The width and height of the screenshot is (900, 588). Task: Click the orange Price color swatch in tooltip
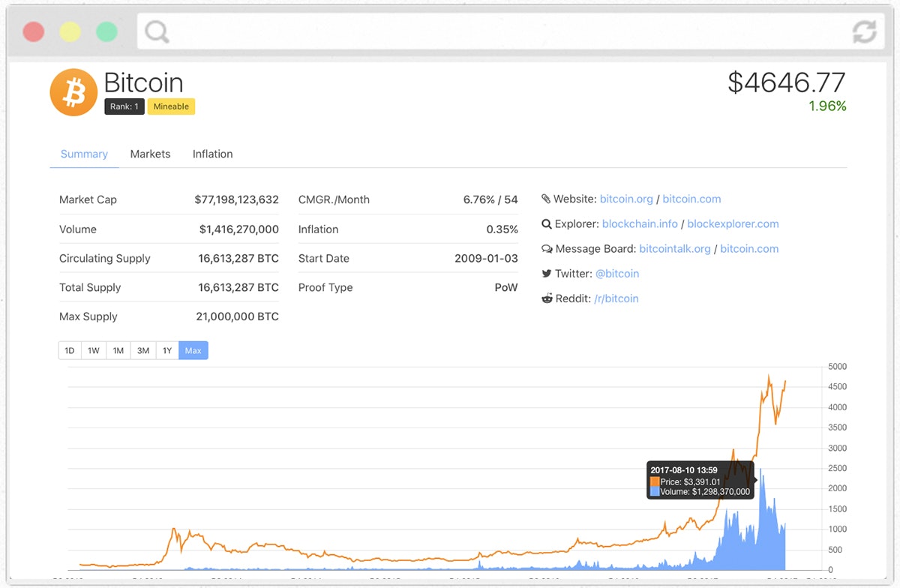(x=655, y=481)
